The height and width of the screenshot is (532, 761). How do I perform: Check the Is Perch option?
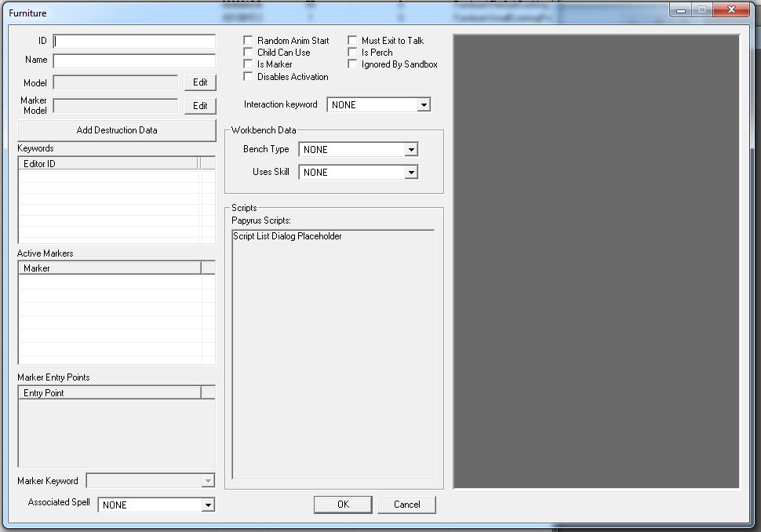(353, 53)
